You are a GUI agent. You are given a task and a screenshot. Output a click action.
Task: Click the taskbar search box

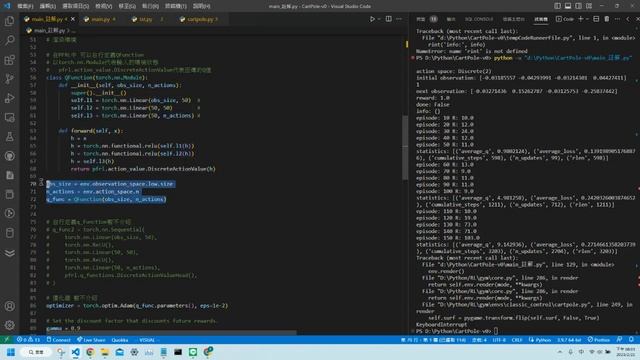point(37,352)
